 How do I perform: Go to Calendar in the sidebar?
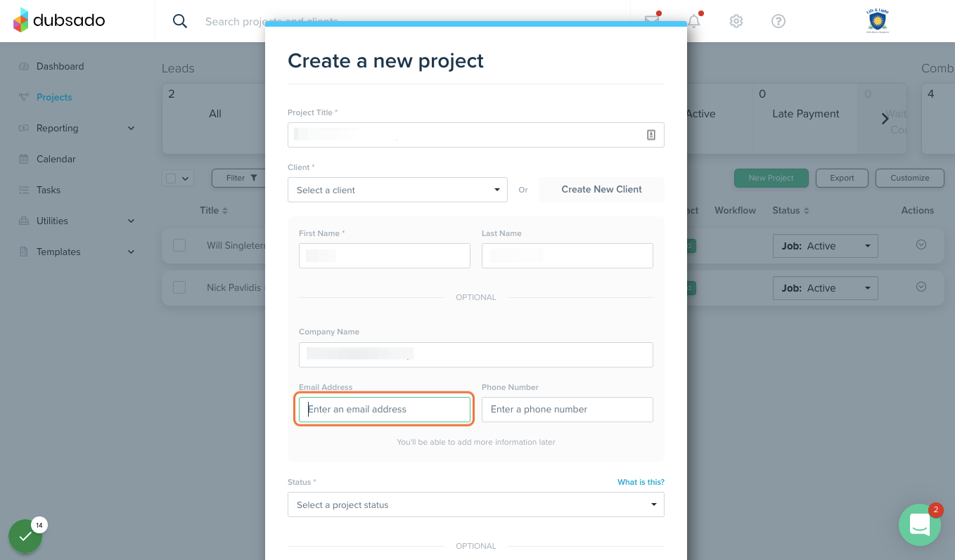[56, 159]
